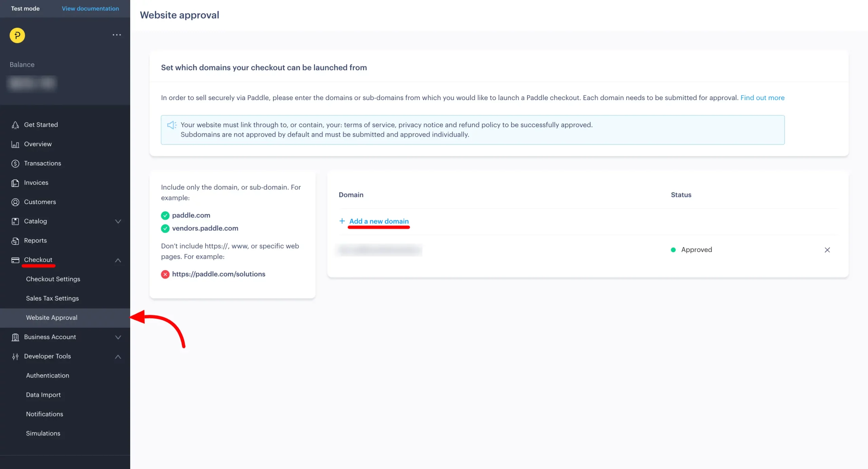Select Website Approval in sidebar
Image resolution: width=868 pixels, height=469 pixels.
point(52,318)
